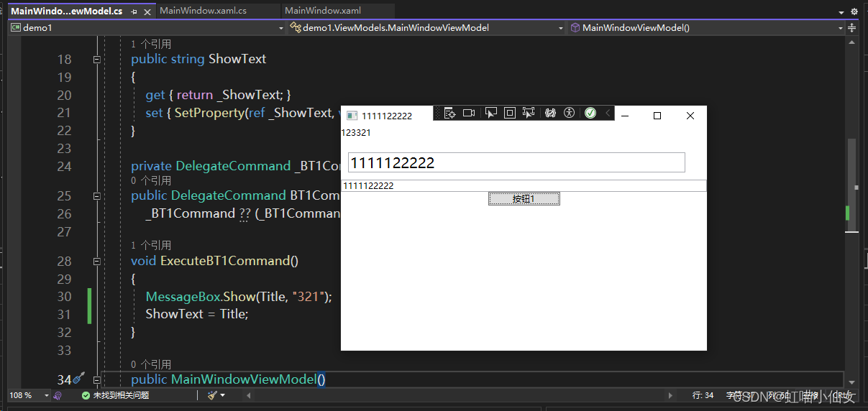Click the editor scrollbar down arrow
The image size is (868, 411).
pyautogui.click(x=851, y=382)
